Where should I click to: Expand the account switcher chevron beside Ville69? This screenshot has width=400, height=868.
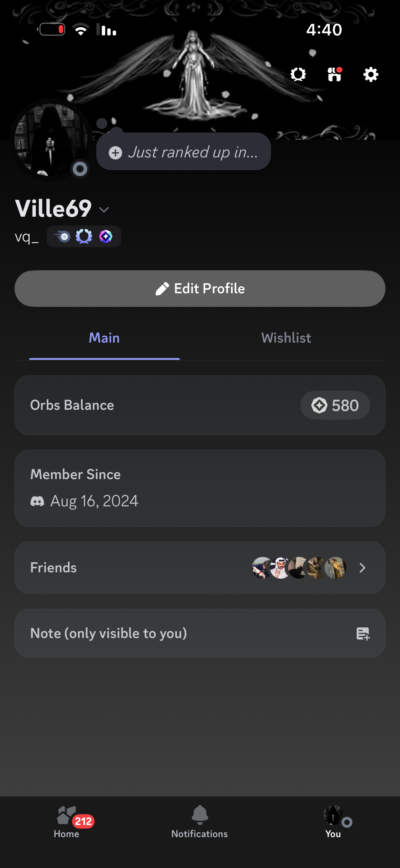pos(104,210)
